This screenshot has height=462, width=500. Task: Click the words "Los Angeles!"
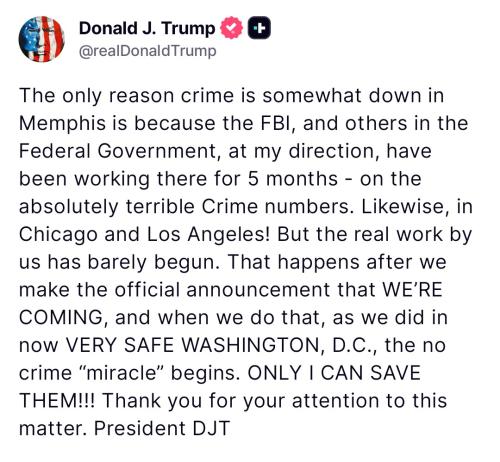point(208,235)
